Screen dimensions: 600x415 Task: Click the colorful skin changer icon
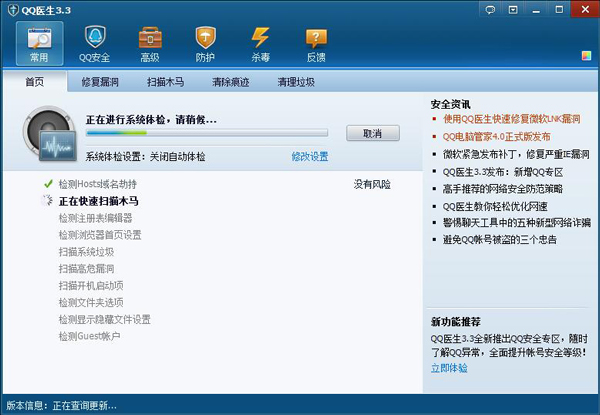click(586, 56)
